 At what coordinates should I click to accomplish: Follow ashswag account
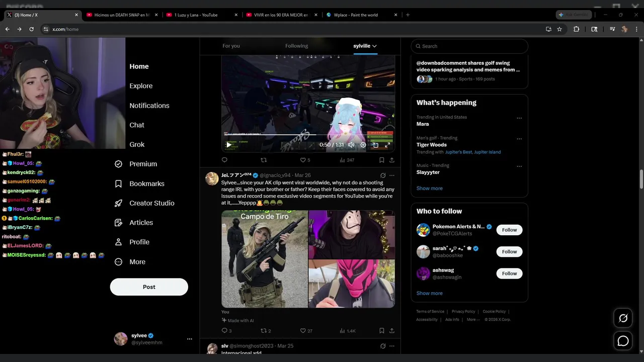click(509, 274)
